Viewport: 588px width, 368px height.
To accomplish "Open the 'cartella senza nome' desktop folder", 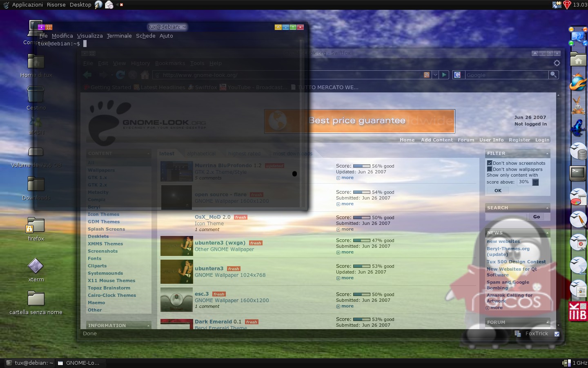I will tap(36, 298).
